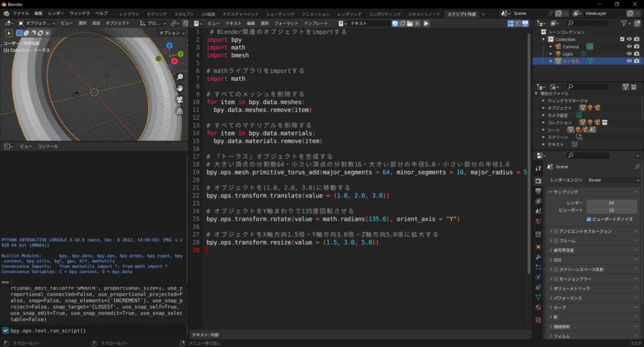Open the レンダーエンジン Eevee dropdown
644x347 pixels.
point(613,180)
